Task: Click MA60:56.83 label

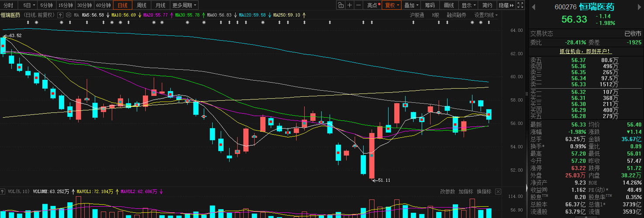Action: click(219, 15)
